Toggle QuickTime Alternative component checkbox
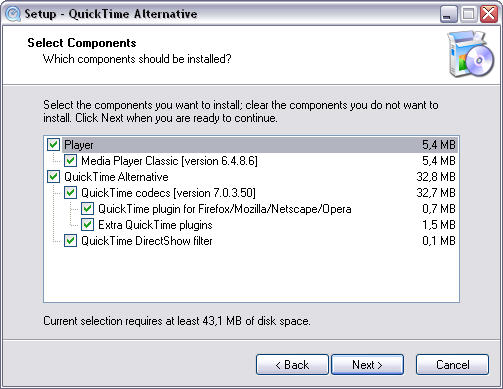 pos(53,177)
